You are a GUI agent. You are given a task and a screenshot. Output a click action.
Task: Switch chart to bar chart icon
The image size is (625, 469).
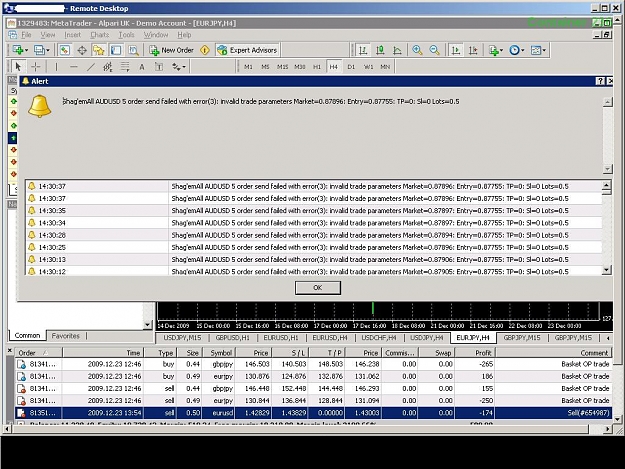pyautogui.click(x=363, y=50)
